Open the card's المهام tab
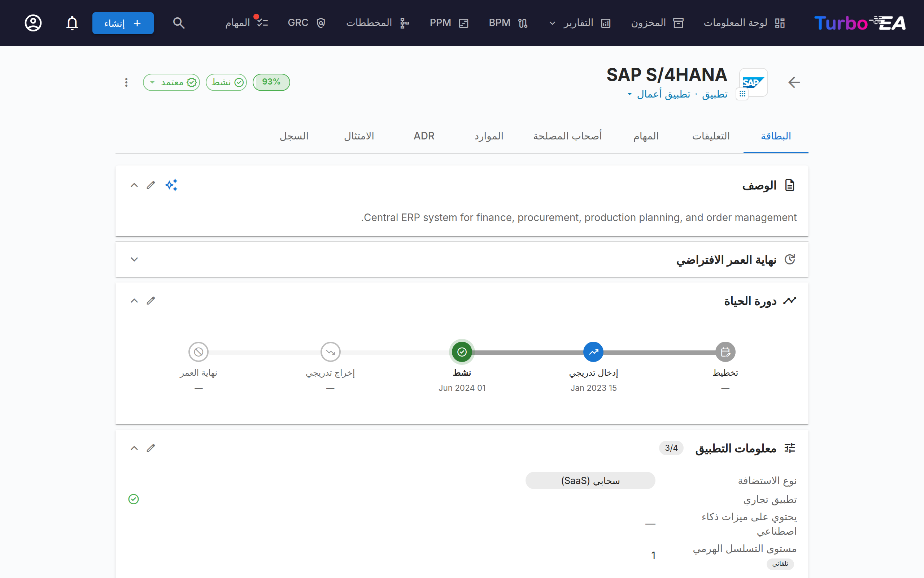924x578 pixels. pyautogui.click(x=646, y=136)
